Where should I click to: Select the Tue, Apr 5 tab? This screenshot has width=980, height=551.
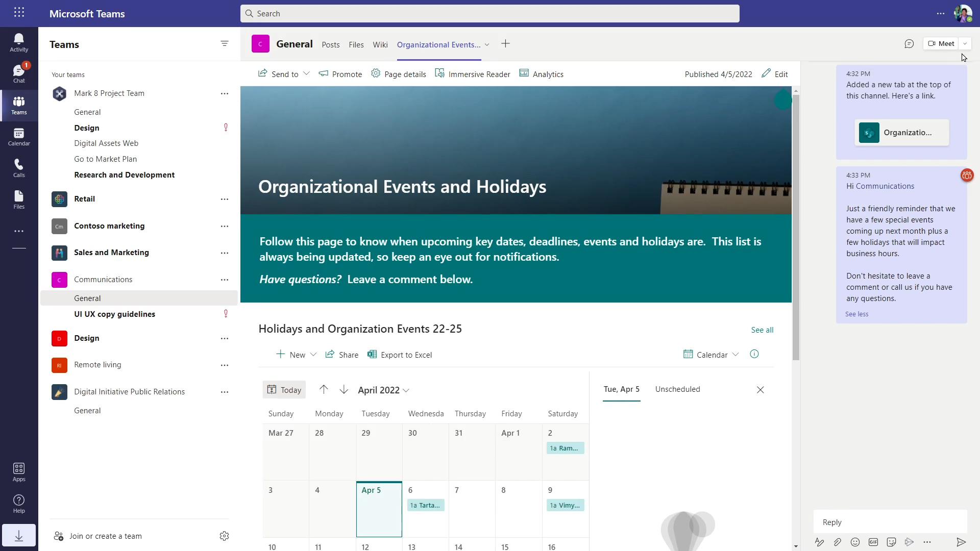pos(622,389)
